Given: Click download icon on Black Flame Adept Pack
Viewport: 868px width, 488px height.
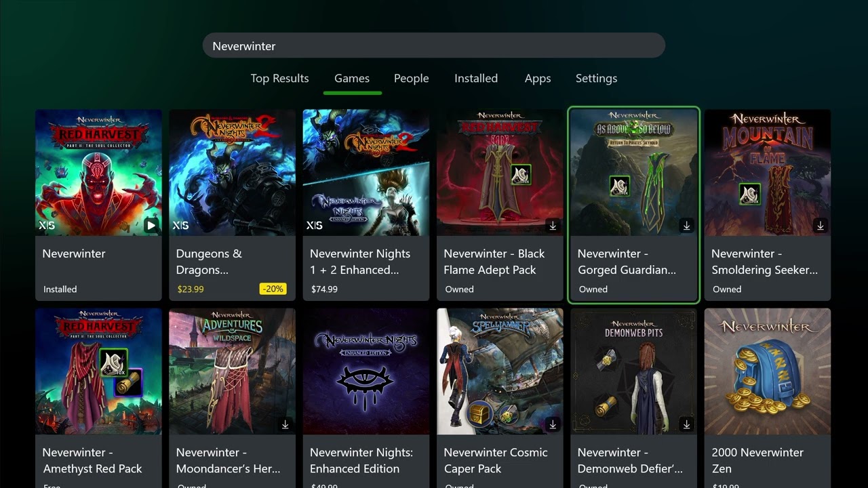Looking at the screenshot, I should point(553,226).
